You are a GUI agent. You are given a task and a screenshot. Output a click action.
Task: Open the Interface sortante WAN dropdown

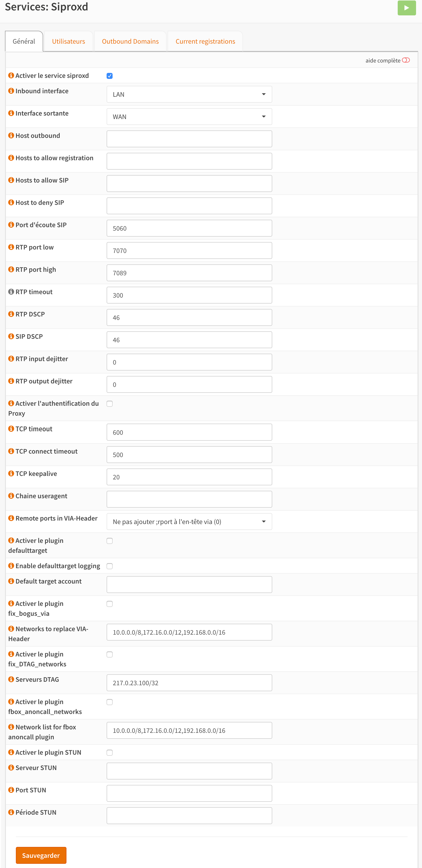point(189,117)
